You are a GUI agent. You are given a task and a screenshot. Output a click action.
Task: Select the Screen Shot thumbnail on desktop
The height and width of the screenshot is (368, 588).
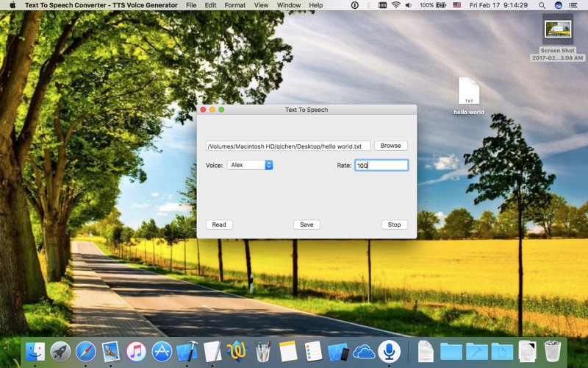pyautogui.click(x=558, y=30)
